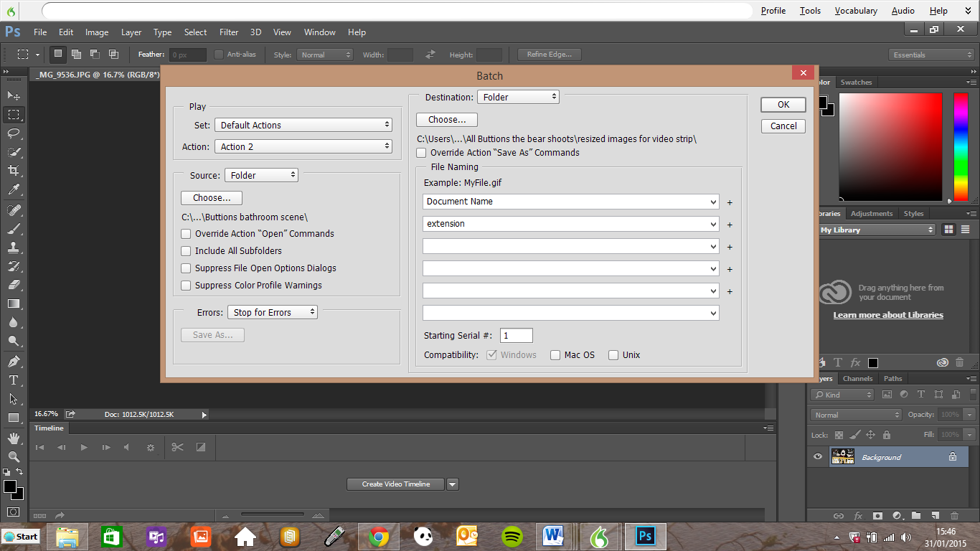Click Choose under the Source section

point(211,197)
